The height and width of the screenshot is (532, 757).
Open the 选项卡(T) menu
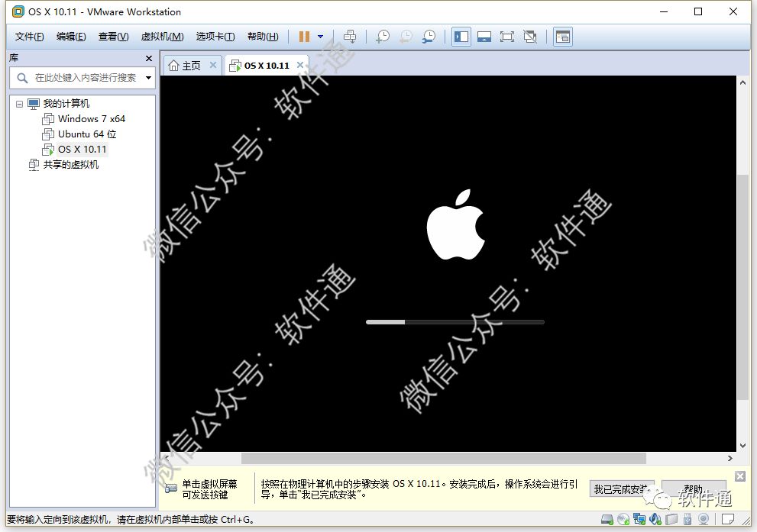tap(215, 37)
